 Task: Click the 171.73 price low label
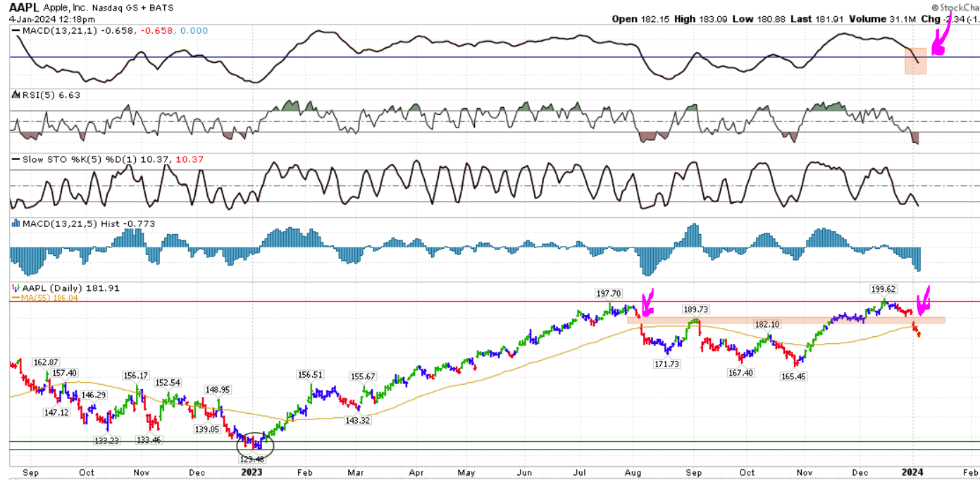click(x=666, y=363)
